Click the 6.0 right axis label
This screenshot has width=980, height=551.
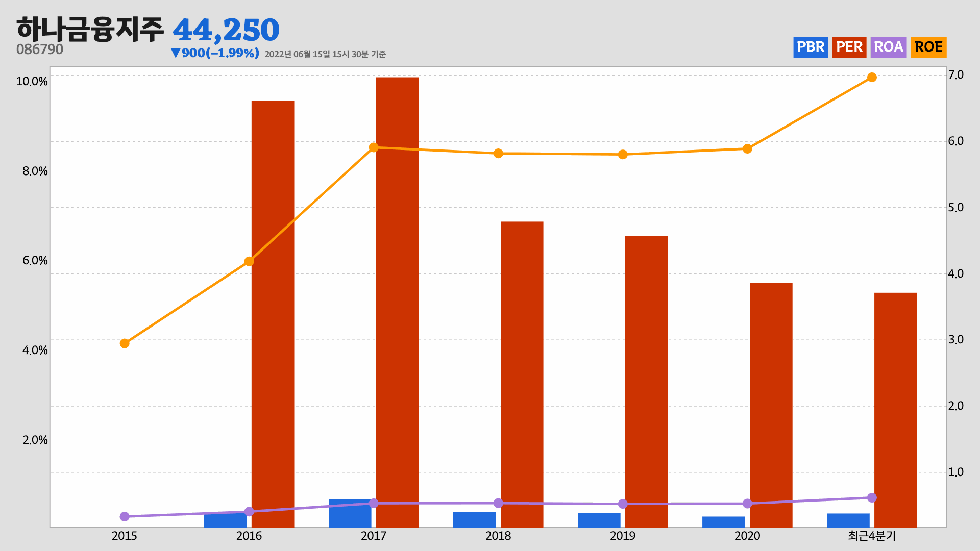point(956,141)
